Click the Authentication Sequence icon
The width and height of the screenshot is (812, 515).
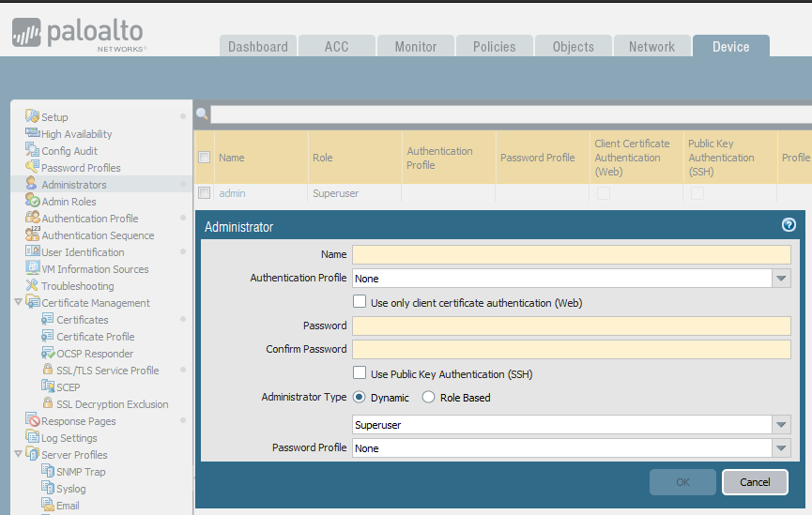tap(33, 234)
